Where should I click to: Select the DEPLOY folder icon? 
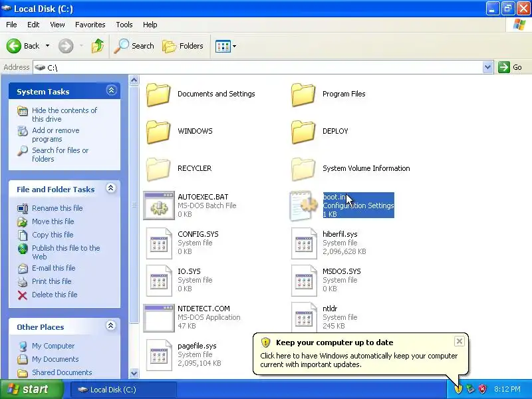(x=303, y=132)
